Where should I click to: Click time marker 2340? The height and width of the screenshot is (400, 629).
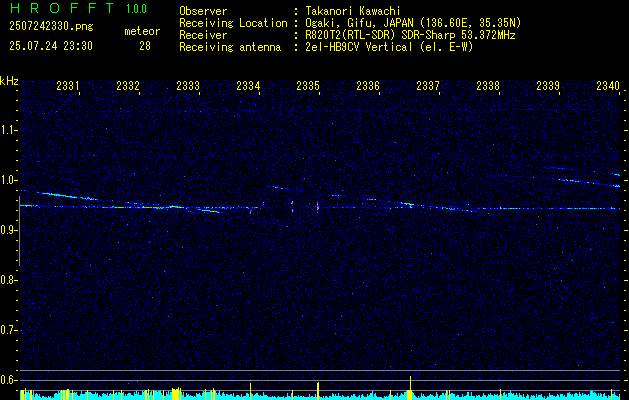(x=608, y=85)
